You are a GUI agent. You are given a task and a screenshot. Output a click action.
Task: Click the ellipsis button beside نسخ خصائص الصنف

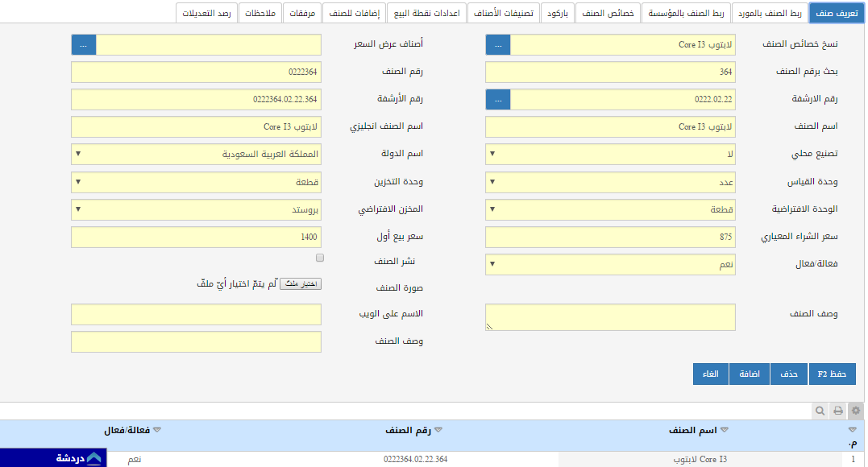(498, 45)
